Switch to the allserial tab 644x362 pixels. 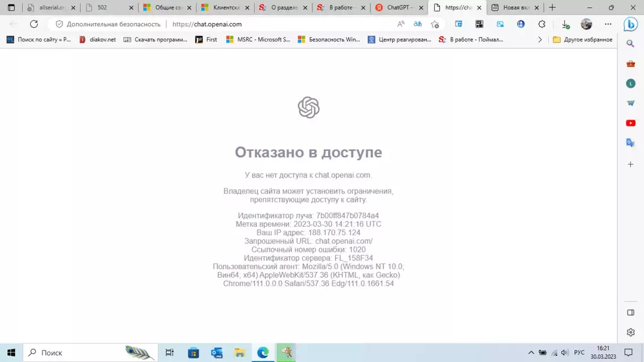tap(51, 7)
